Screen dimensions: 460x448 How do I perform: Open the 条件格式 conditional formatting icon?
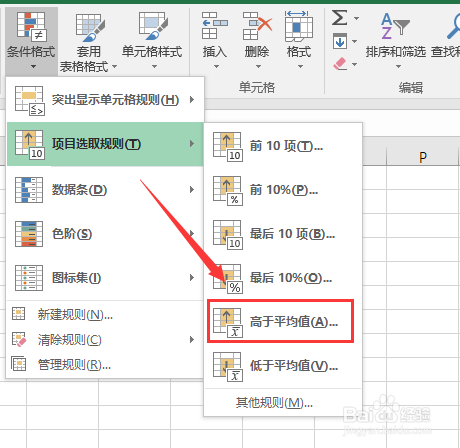pos(31,26)
